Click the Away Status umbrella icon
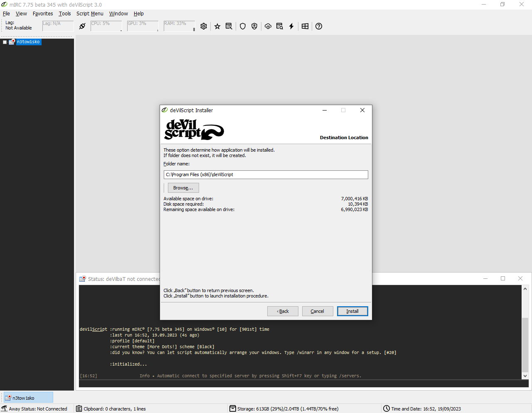532x413 pixels. tap(4, 408)
